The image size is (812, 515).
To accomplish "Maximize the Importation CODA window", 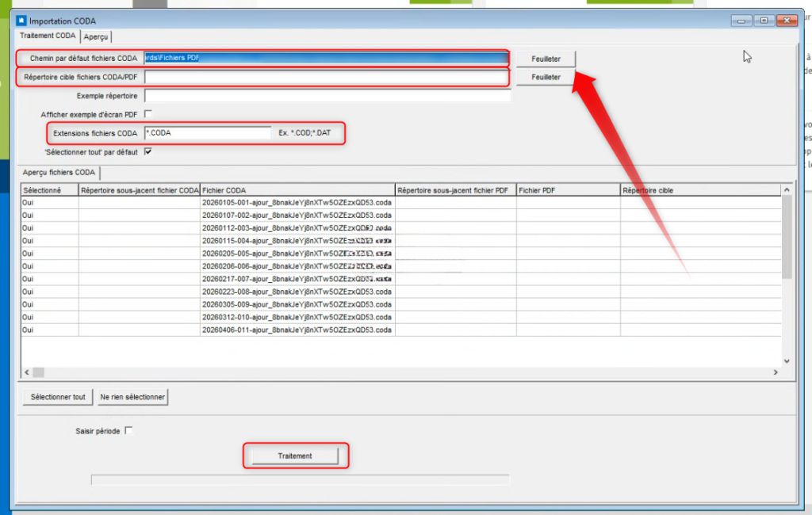I will [x=764, y=21].
